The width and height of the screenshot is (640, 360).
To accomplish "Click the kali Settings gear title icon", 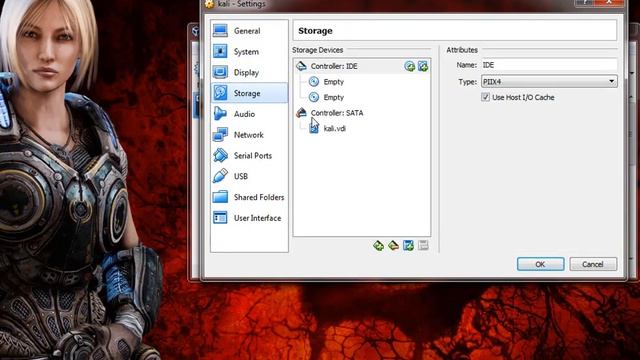I will coord(209,4).
